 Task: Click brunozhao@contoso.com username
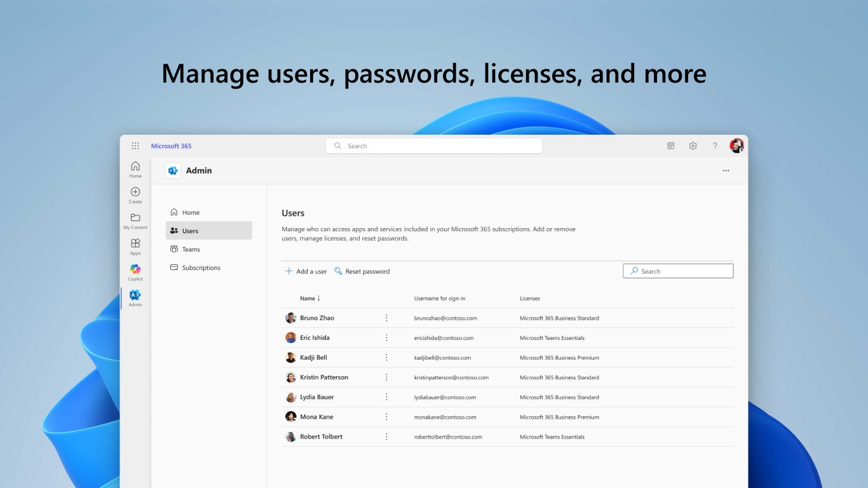pos(445,318)
